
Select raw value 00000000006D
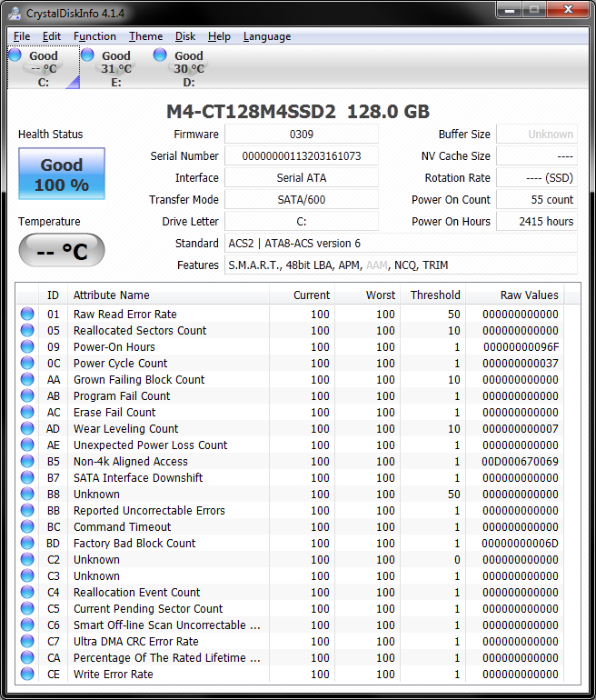point(520,544)
